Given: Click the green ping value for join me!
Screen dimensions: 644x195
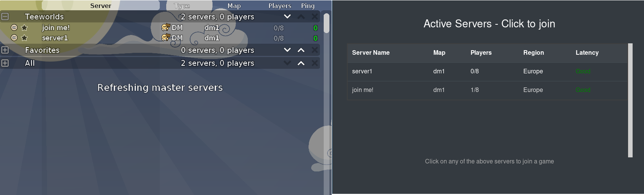Looking at the screenshot, I should tap(315, 28).
